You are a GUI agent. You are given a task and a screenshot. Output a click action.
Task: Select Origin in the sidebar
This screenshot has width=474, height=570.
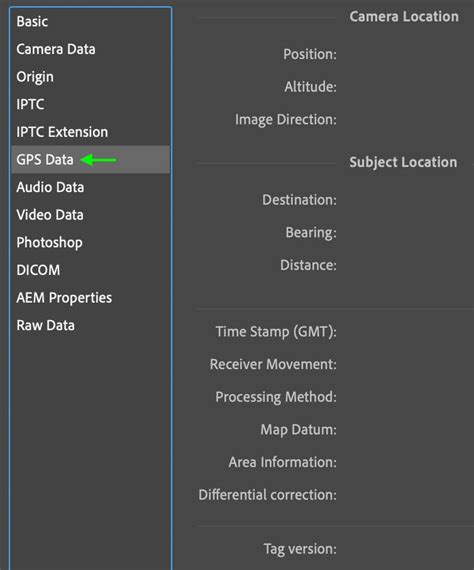click(35, 77)
